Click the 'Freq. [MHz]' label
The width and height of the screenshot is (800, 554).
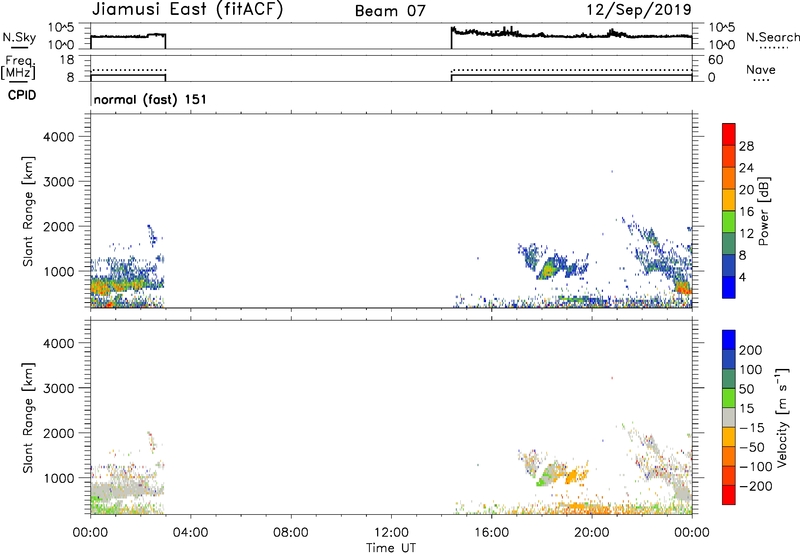click(18, 67)
